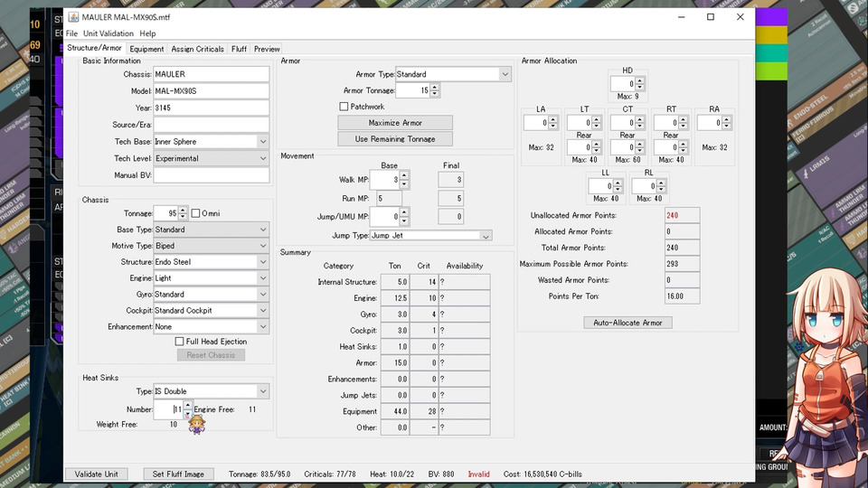Increase head (HD) armor with up arrow
Viewport: 868px width, 488px height.
coord(640,80)
